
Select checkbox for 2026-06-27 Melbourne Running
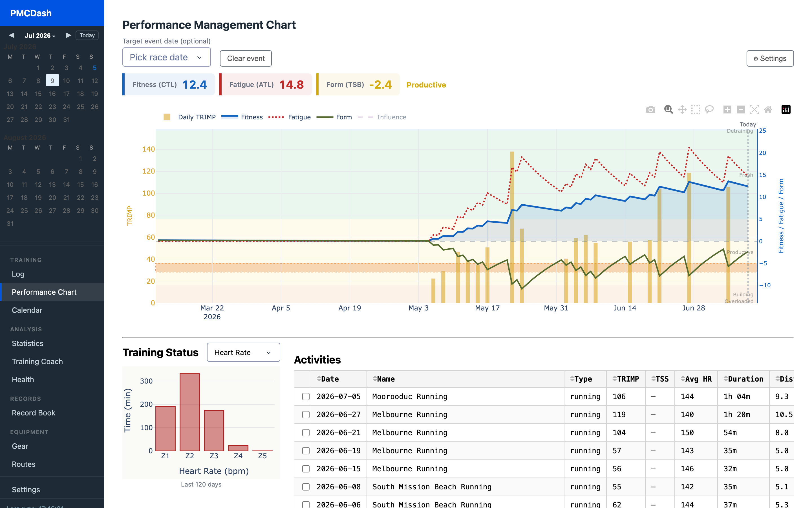point(306,415)
